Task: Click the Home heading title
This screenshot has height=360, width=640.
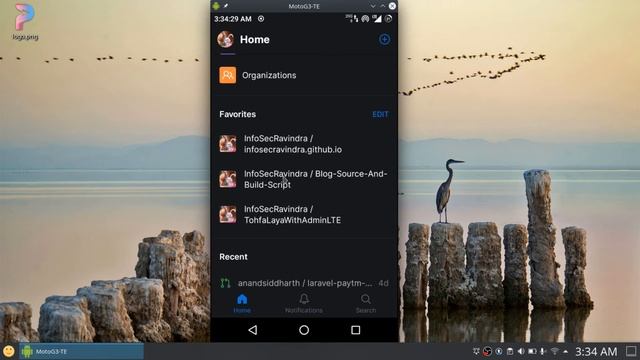Action: click(255, 40)
